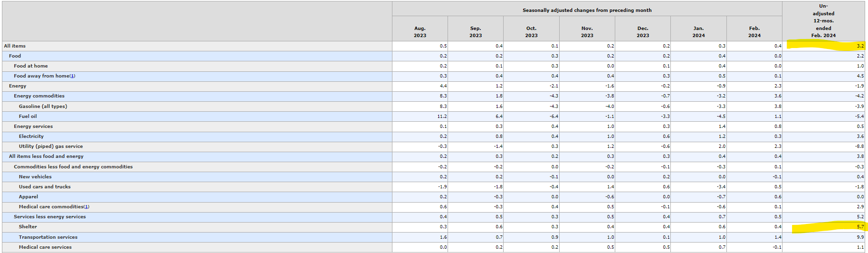
Task: Select the 9.9 Transportation services 12-month value
Action: coord(860,237)
